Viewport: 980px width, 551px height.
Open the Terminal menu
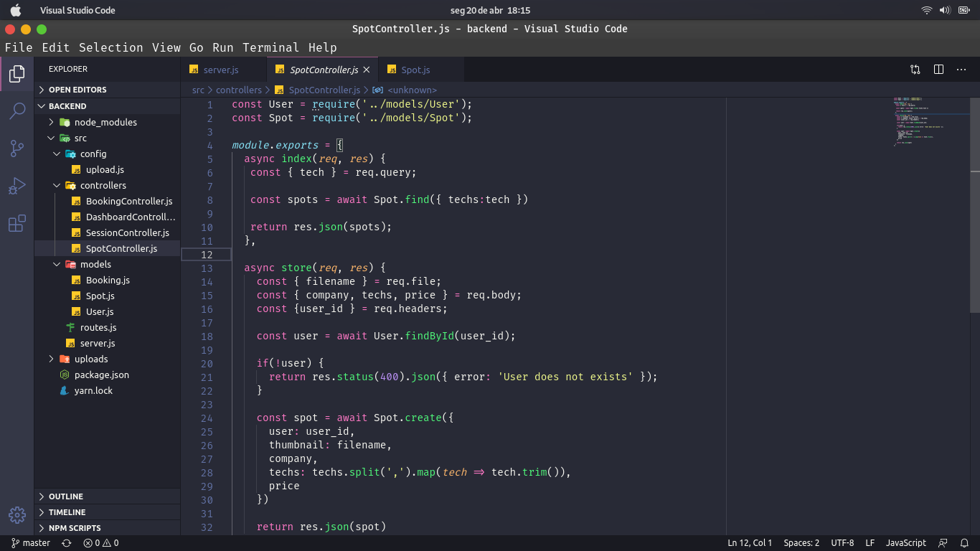(x=270, y=47)
